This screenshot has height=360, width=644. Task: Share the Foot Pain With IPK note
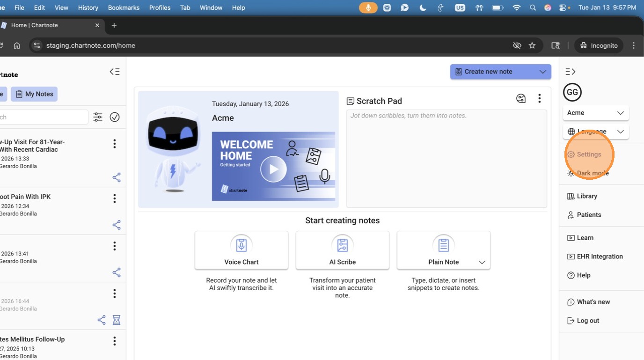pos(117,225)
